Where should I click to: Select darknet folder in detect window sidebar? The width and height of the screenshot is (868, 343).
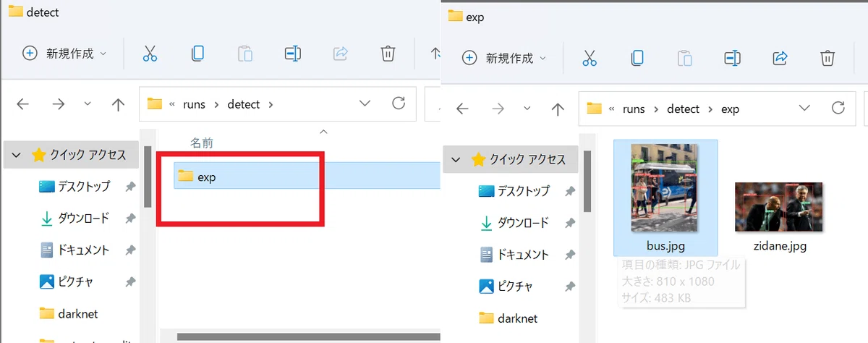pos(68,313)
